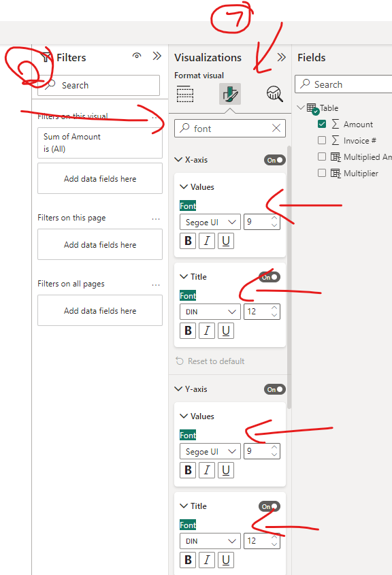Image resolution: width=392 pixels, height=575 pixels.
Task: Underline the Y-axis Title font
Action: (226, 560)
